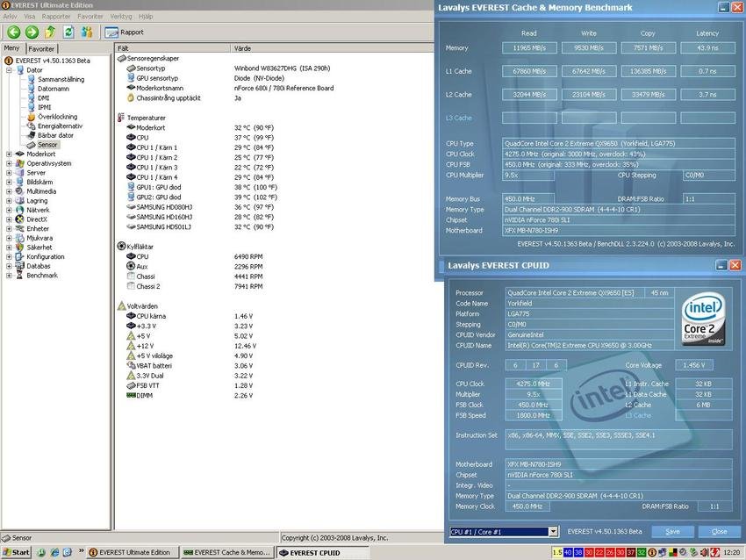
Task: Sort by the Fält column header
Action: pyautogui.click(x=172, y=48)
